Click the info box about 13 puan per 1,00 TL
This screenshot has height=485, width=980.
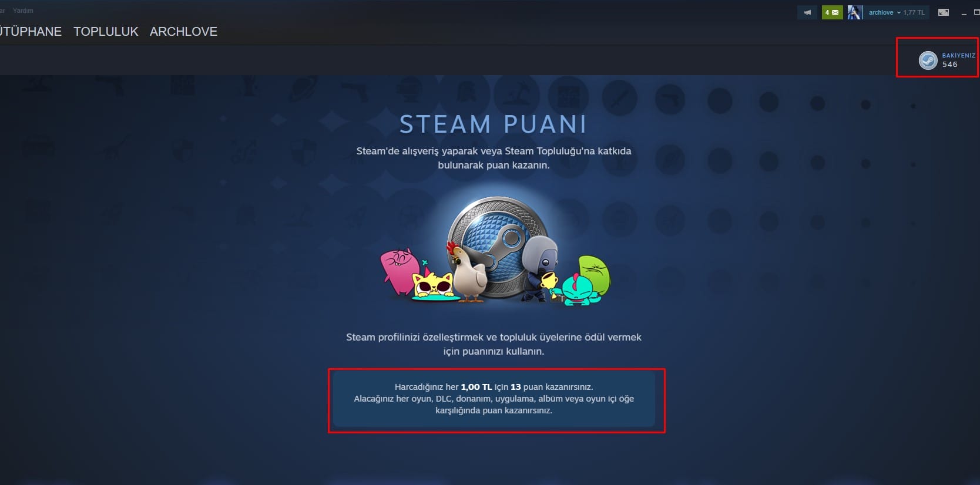494,399
